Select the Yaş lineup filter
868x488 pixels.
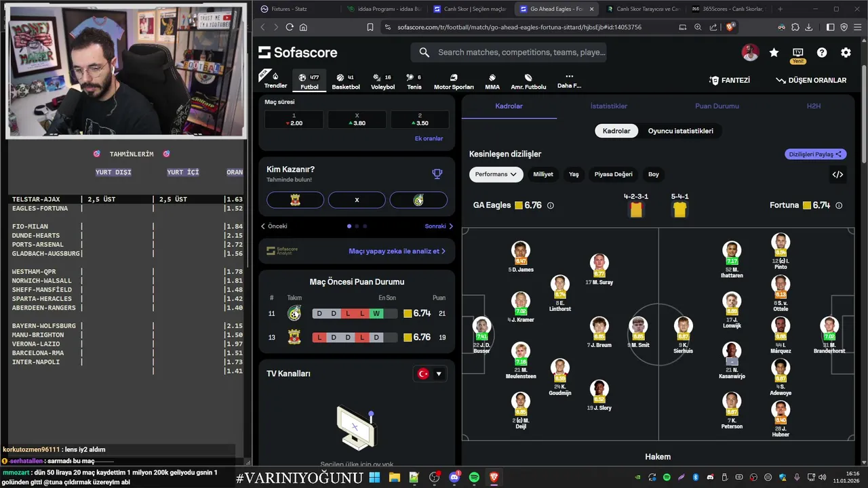tap(574, 174)
